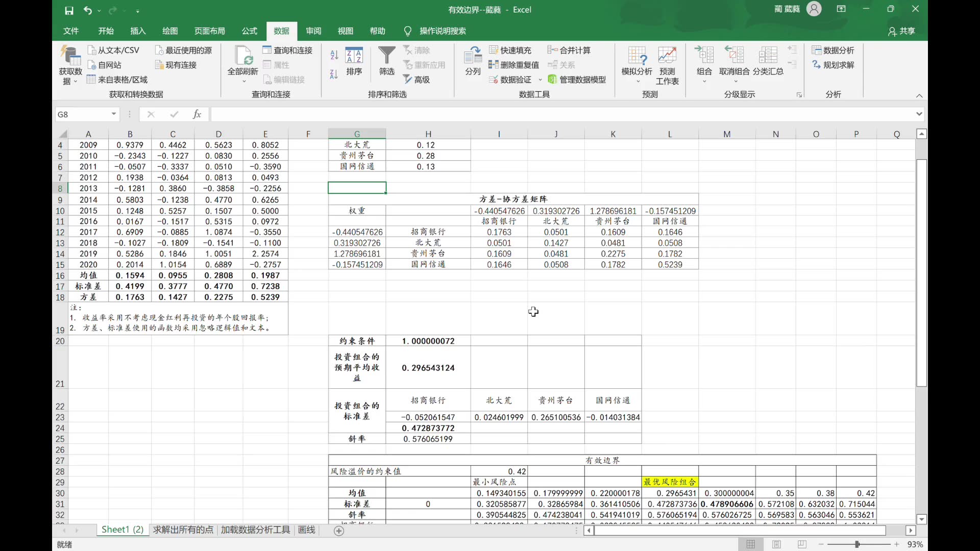Add a new sheet with plus icon
Image resolution: width=980 pixels, height=551 pixels.
[339, 531]
